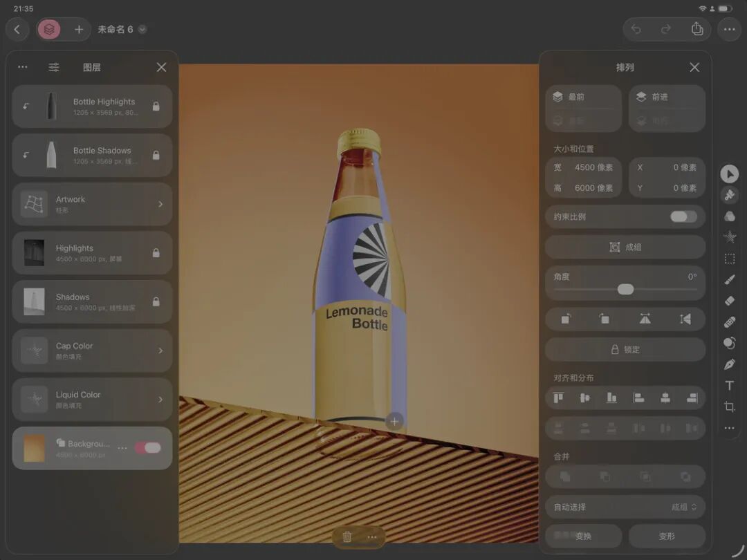The height and width of the screenshot is (560, 747).
Task: Unlock the Highlights layer
Action: (x=156, y=253)
